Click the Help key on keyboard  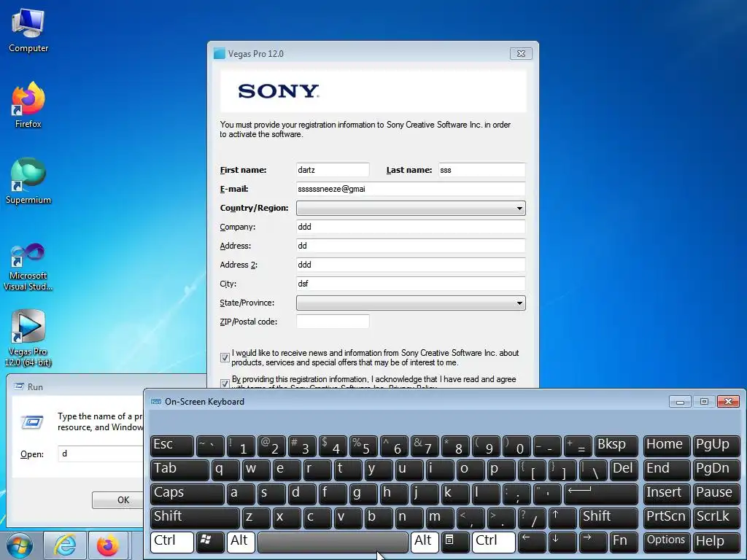point(716,542)
